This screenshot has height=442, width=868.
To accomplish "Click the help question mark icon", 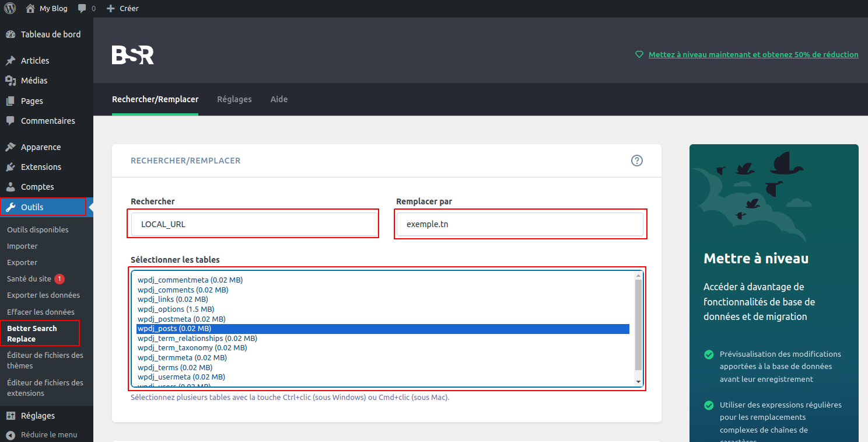I will click(637, 161).
